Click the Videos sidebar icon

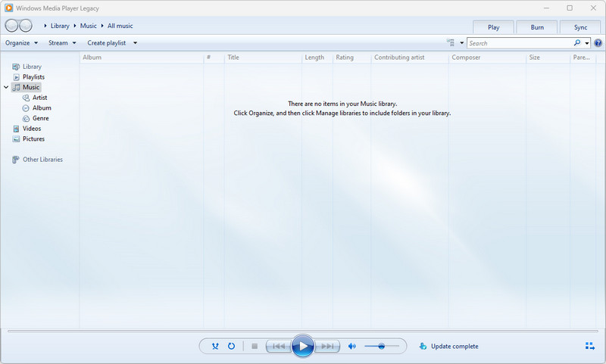click(16, 129)
